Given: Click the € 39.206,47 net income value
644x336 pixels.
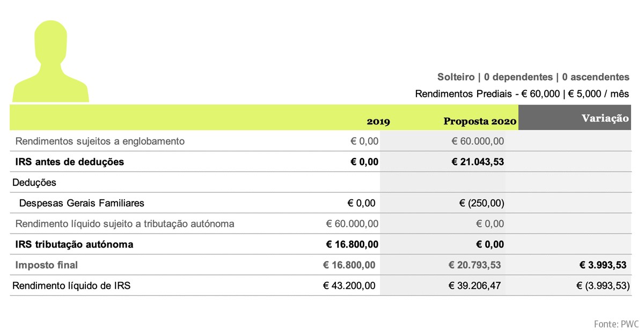Looking at the screenshot, I should 474,286.
